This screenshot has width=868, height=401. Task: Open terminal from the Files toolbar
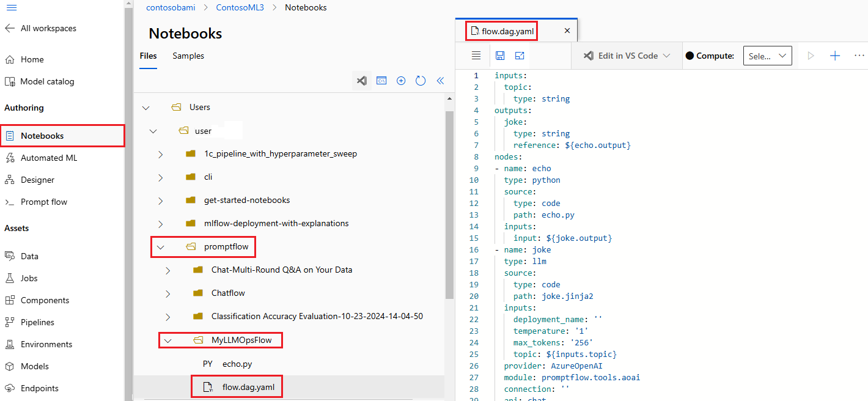381,81
